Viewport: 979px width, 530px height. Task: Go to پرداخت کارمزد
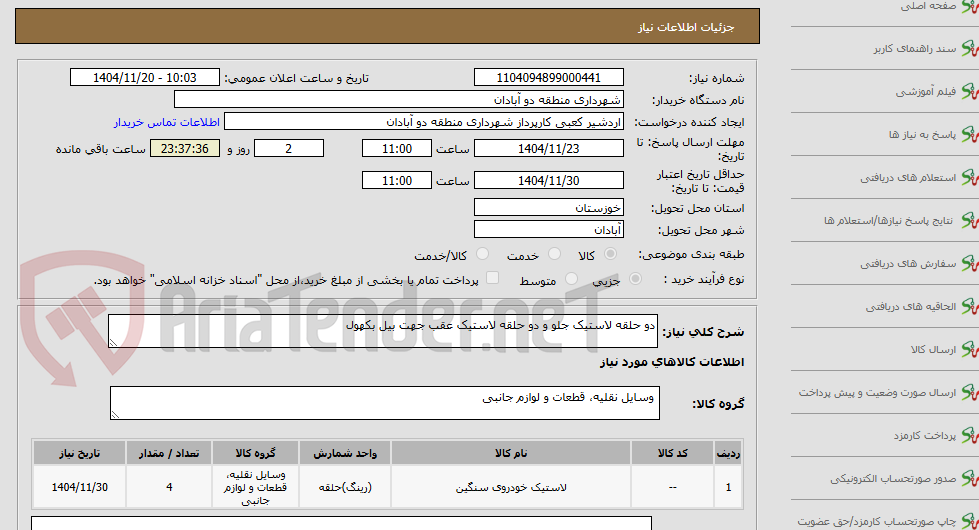[925, 436]
